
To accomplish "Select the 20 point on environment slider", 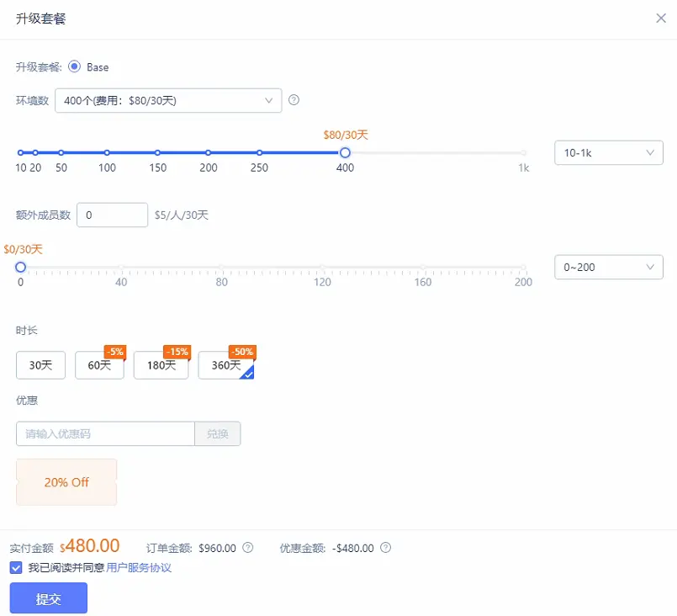I will coord(35,152).
